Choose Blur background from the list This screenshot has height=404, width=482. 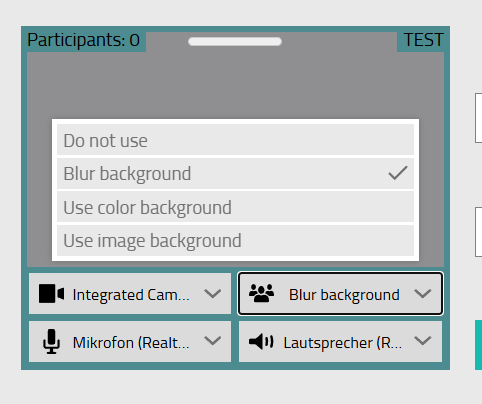pyautogui.click(x=235, y=173)
